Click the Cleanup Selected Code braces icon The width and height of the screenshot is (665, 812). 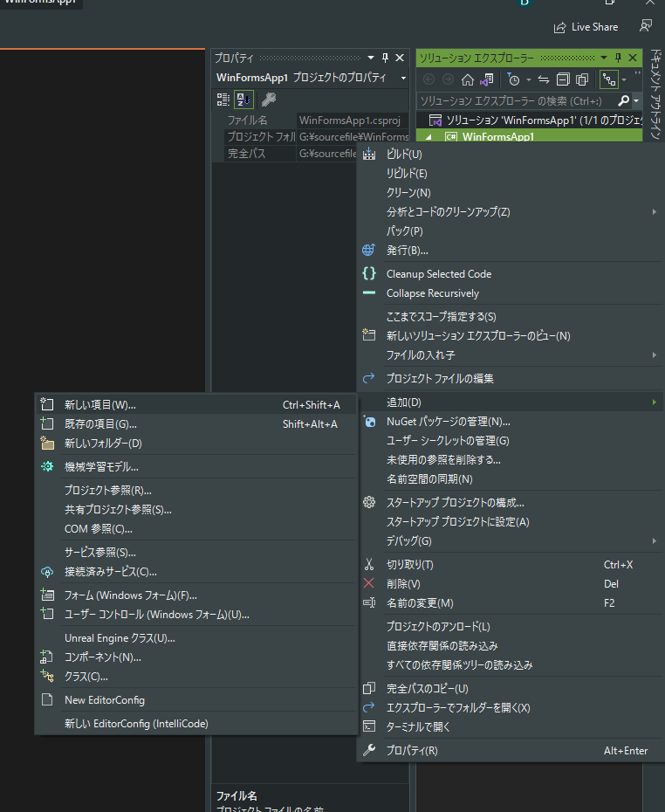pyautogui.click(x=369, y=273)
